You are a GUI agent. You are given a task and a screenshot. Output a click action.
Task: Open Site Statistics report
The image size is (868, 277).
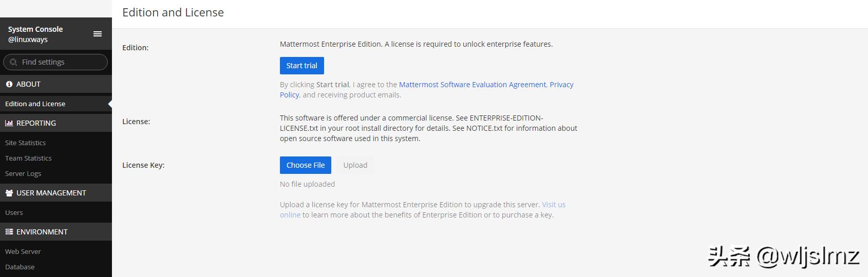coord(26,143)
